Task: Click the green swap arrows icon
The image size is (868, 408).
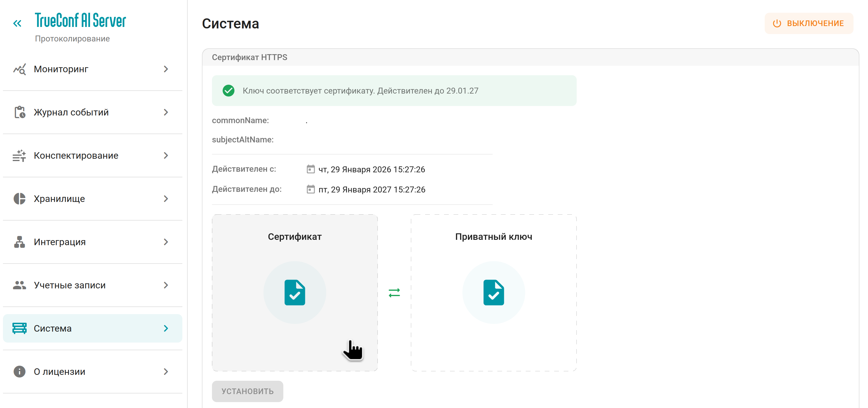Action: coord(394,293)
